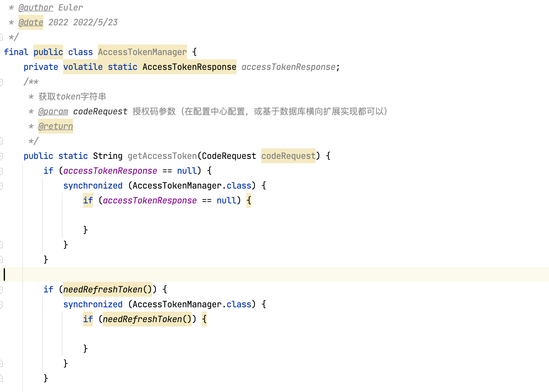Click static in the getAccessToken signature

click(73, 156)
